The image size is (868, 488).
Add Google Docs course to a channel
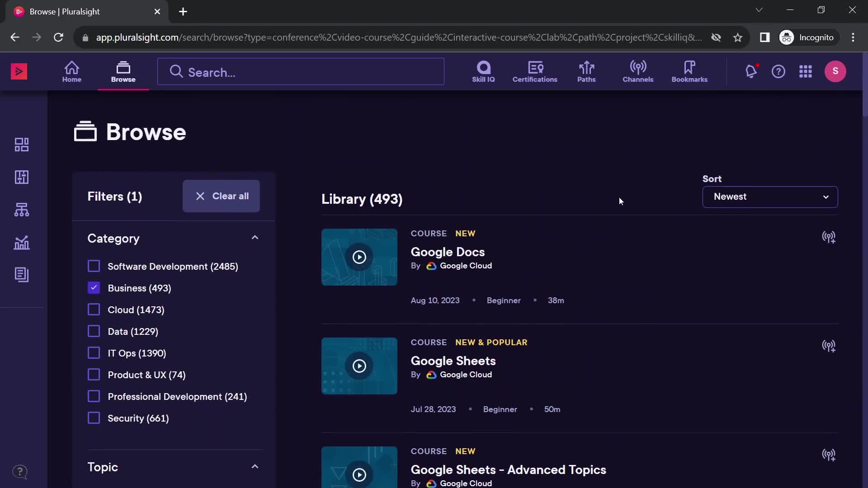[x=829, y=237]
